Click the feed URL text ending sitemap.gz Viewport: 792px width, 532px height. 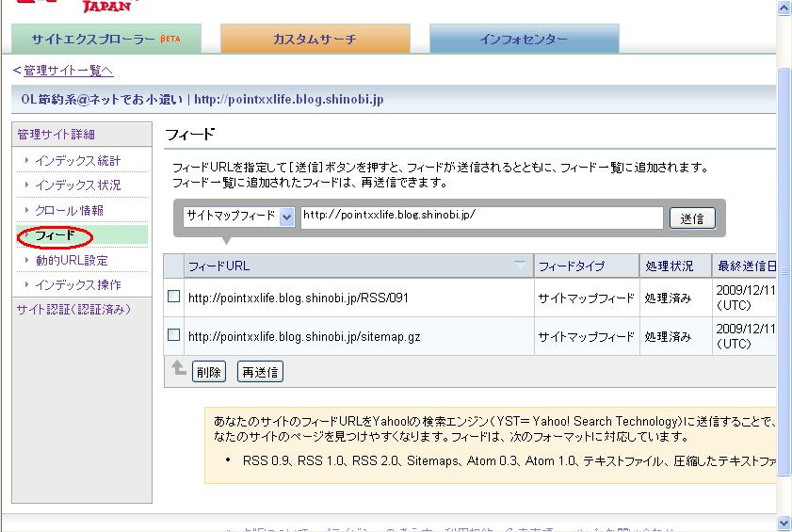(x=304, y=336)
